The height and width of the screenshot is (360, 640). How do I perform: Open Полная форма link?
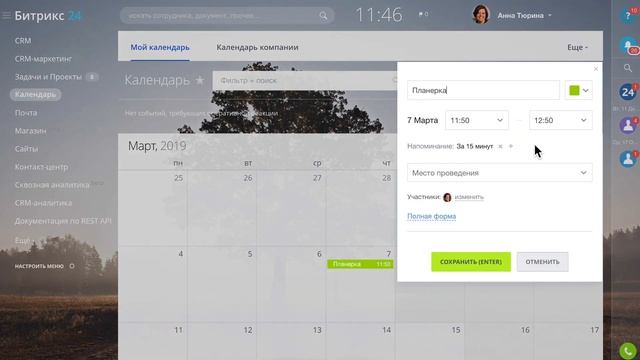coord(431,216)
